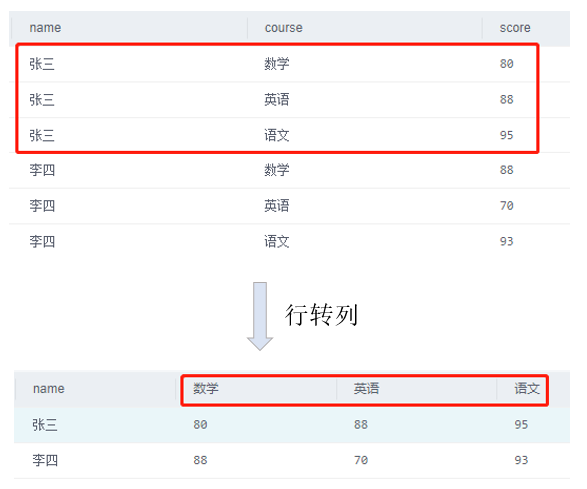Image resolution: width=587 pixels, height=489 pixels.
Task: Click the score 95 in the top table
Action: click(506, 135)
